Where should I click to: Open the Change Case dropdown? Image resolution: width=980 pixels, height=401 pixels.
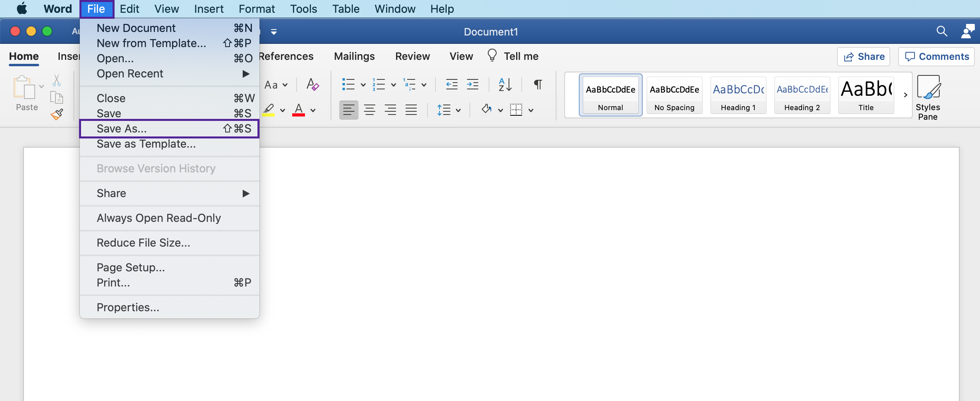coord(276,85)
